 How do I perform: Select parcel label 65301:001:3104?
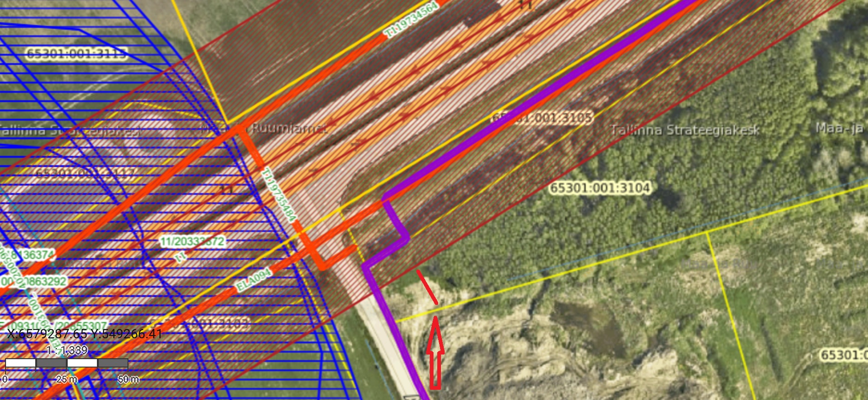[x=600, y=188]
